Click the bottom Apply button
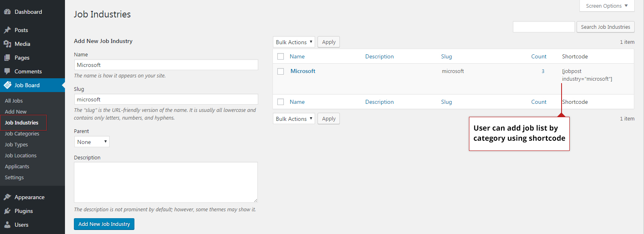This screenshot has width=644, height=234. [x=328, y=119]
